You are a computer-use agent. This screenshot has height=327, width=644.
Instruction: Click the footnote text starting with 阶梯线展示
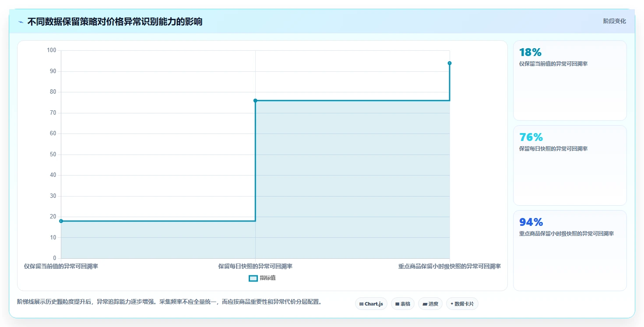click(169, 302)
